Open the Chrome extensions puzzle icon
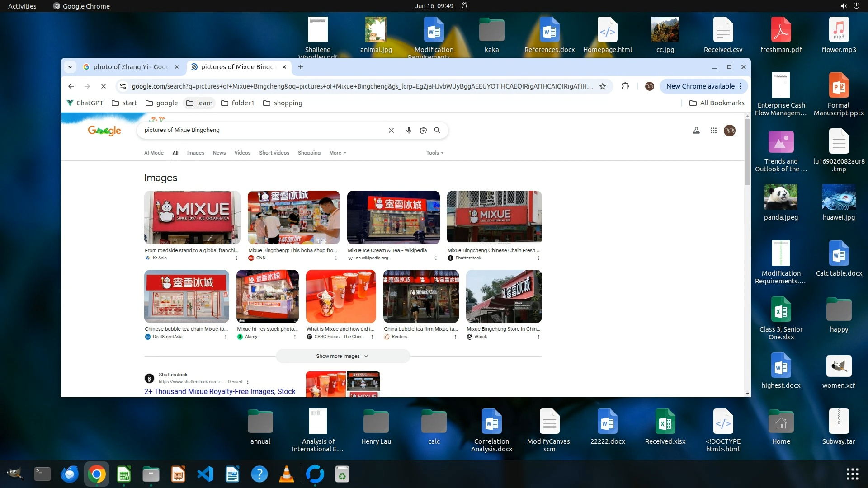 [625, 86]
